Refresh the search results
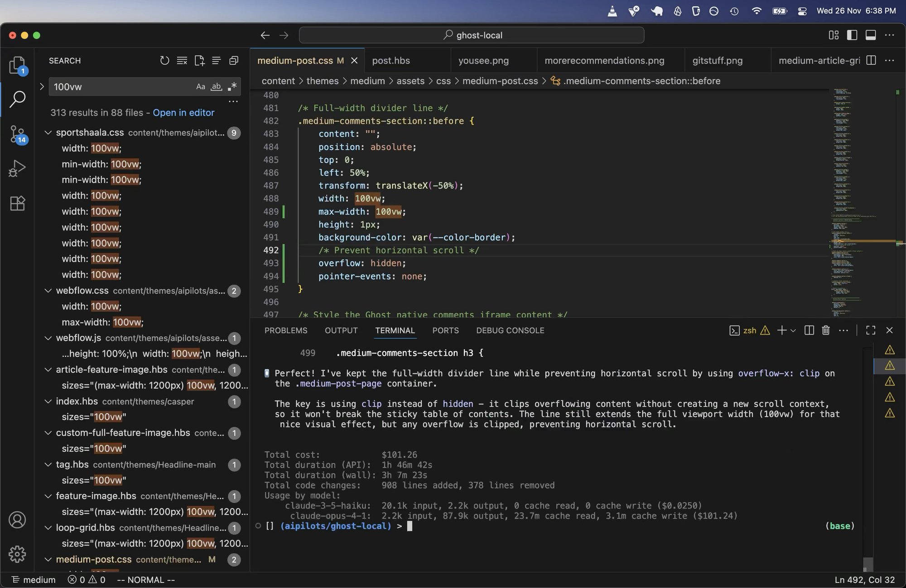 point(164,61)
